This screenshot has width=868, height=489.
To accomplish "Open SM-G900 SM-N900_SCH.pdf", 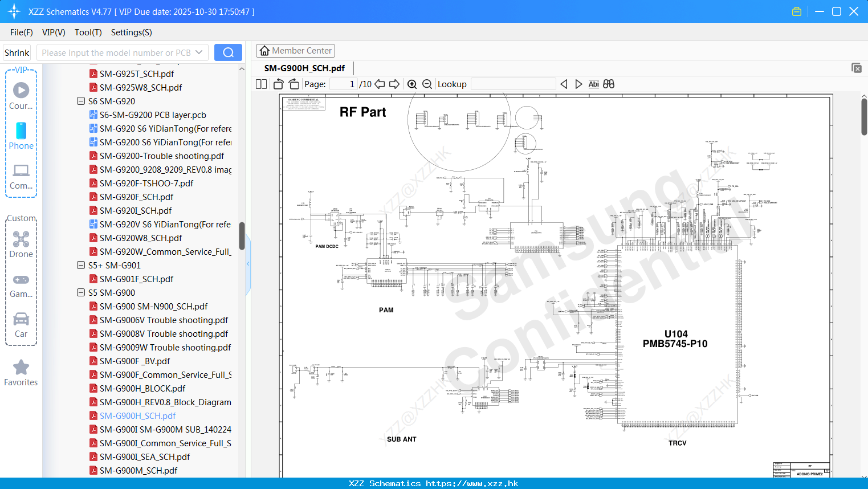I will (x=148, y=306).
